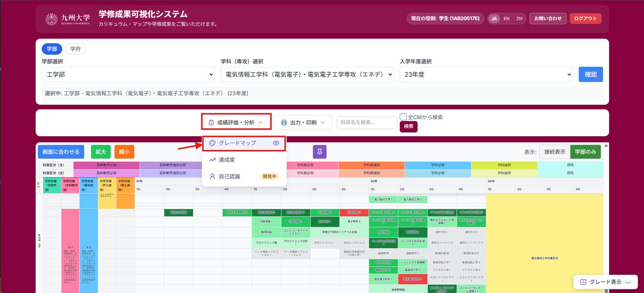
Task: Choose 自己認識 from the menu
Action: [244, 176]
